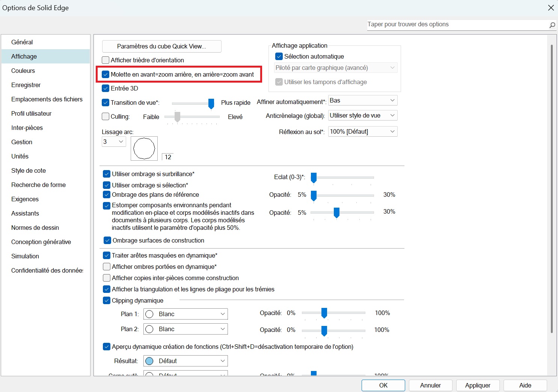Screen dimensions: 558x392
Task: Click the search magnifier icon
Action: pos(552,25)
